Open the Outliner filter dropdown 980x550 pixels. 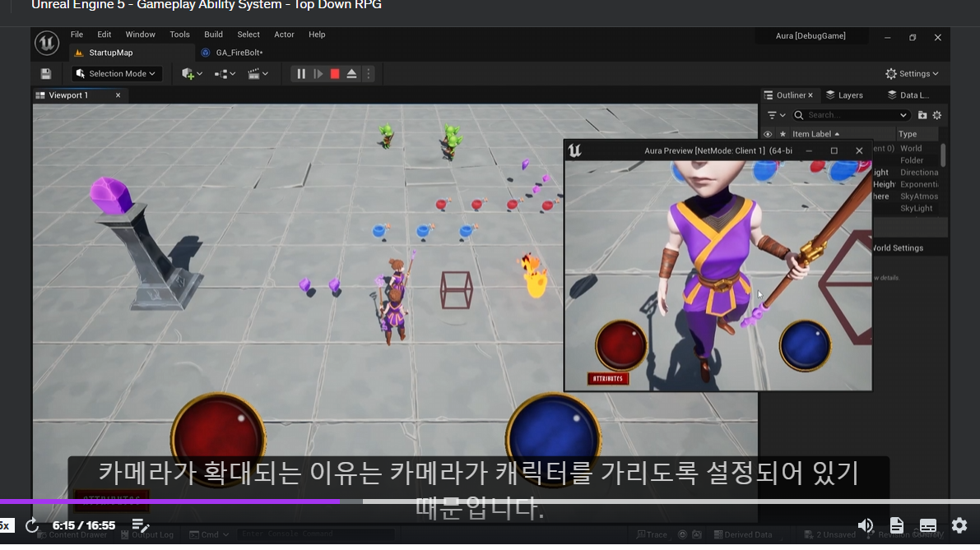(776, 115)
